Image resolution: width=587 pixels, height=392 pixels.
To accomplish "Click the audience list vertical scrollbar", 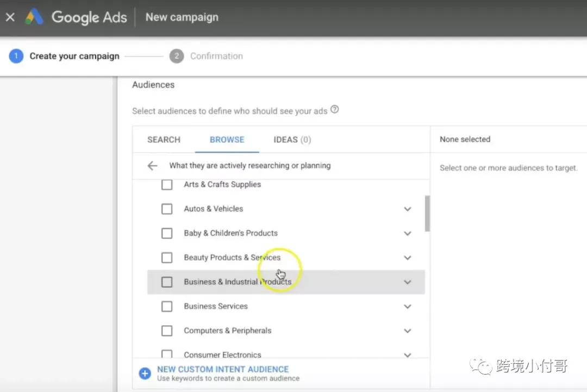I will [427, 213].
